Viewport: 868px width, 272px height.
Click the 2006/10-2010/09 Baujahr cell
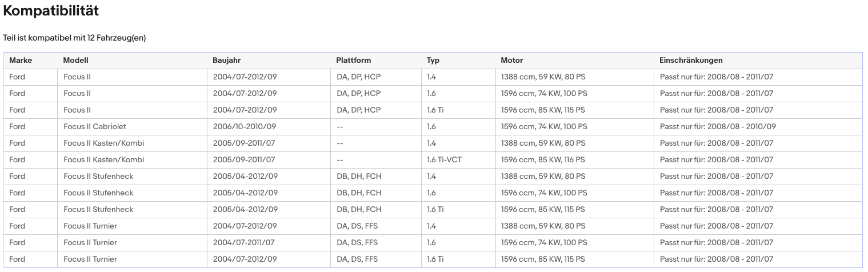click(245, 126)
